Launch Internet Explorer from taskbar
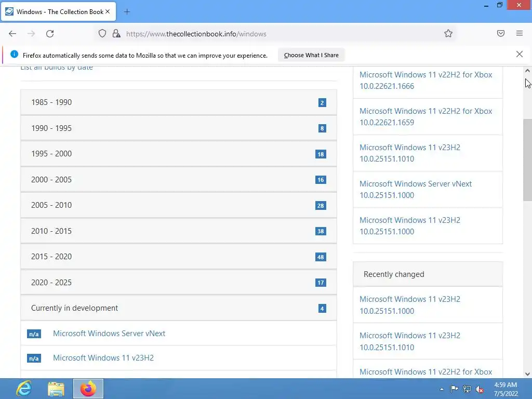Image resolution: width=532 pixels, height=399 pixels. pyautogui.click(x=24, y=389)
